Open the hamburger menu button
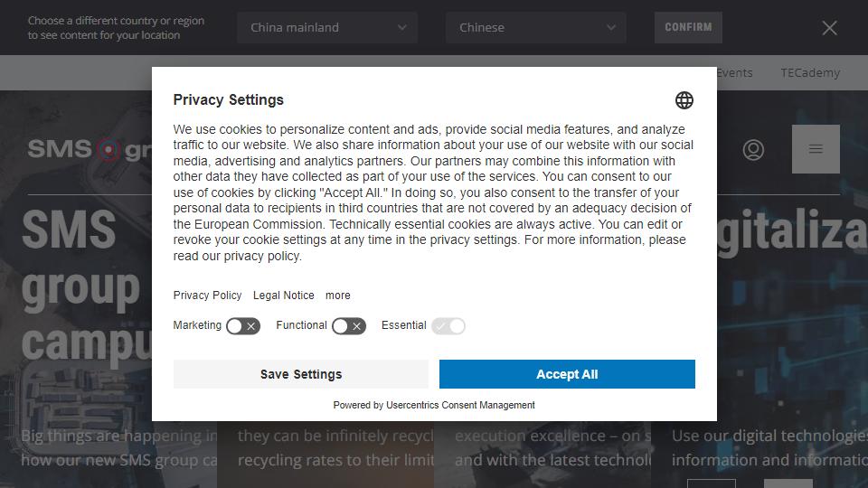 (816, 149)
